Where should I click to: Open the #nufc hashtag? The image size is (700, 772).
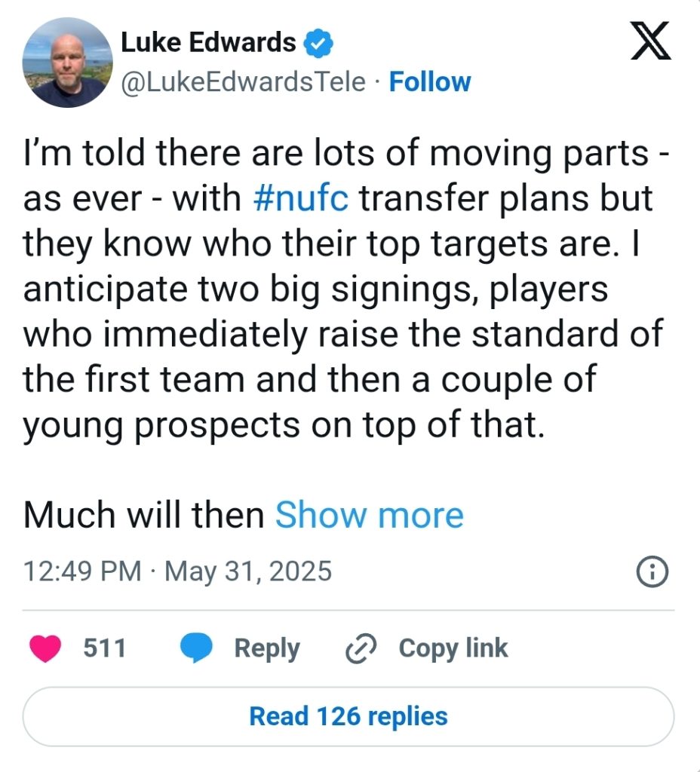[x=297, y=198]
